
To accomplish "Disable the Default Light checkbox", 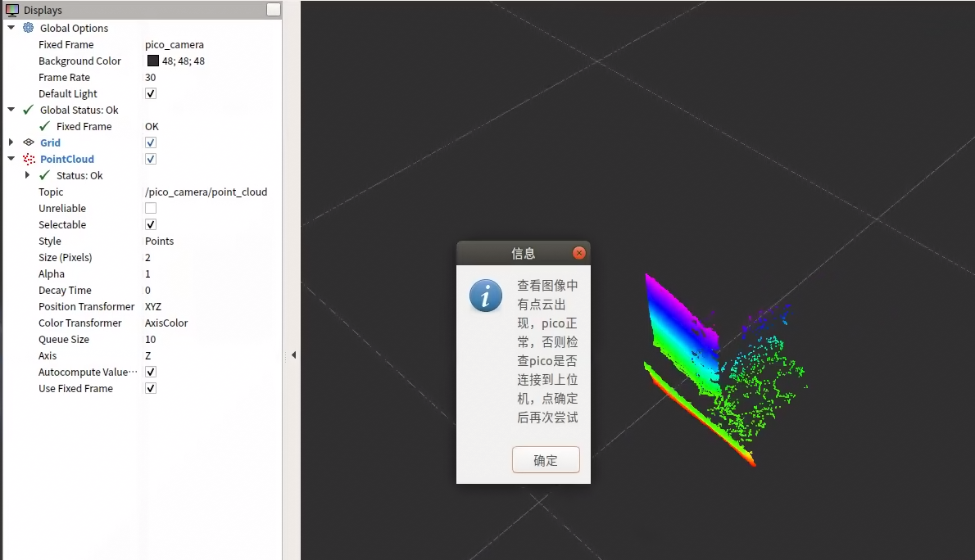I will point(151,93).
